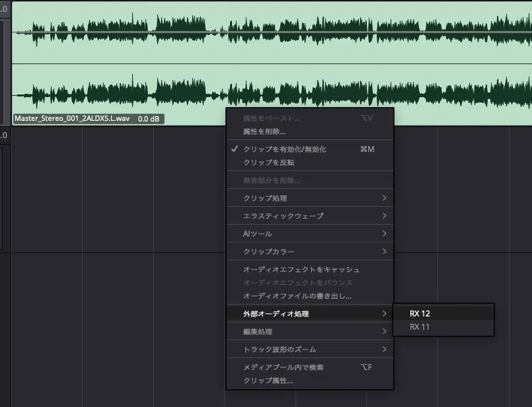Open the エラスティックウェーブ submenu
Viewport: 532px width, 407px height.
click(x=310, y=215)
